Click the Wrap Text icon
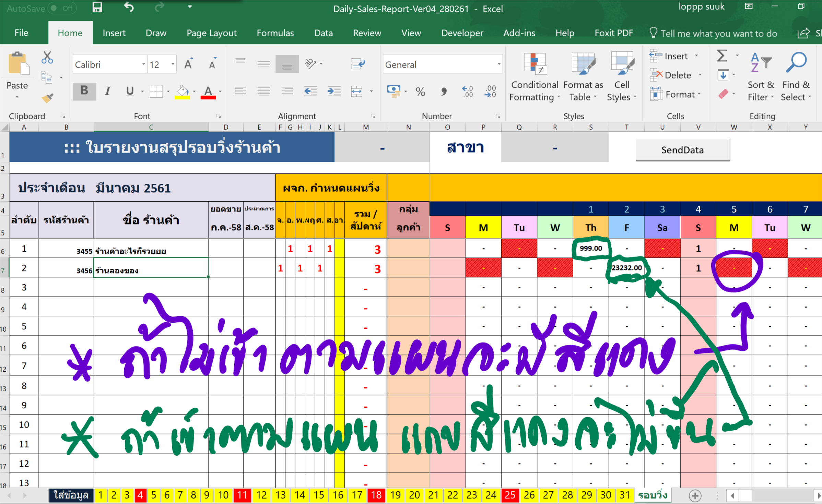Screen dimensions: 822x504 coord(358,63)
